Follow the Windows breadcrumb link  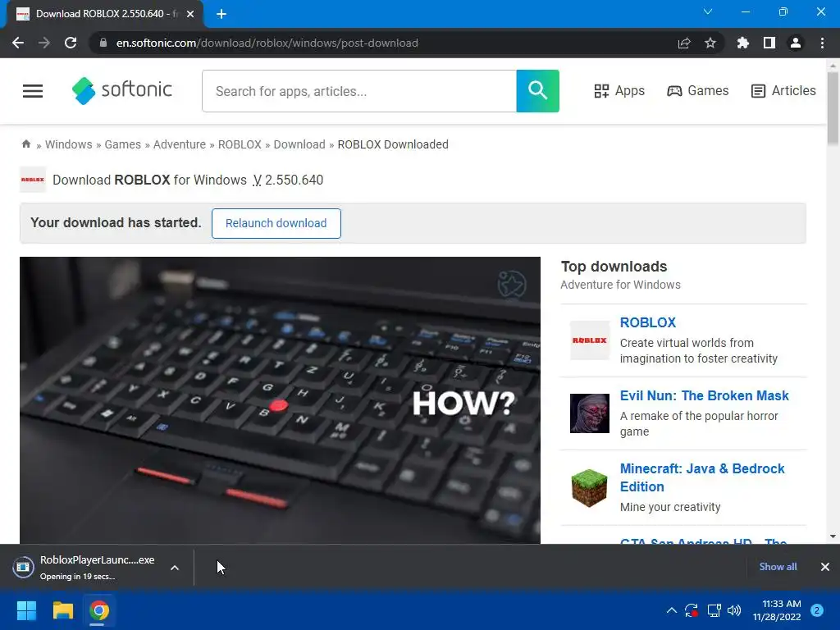coord(69,144)
